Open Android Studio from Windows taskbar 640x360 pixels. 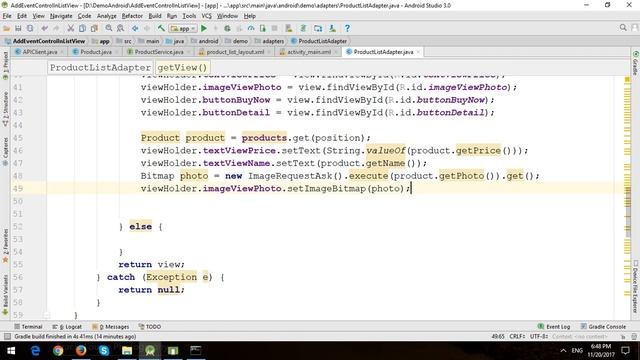(150, 351)
